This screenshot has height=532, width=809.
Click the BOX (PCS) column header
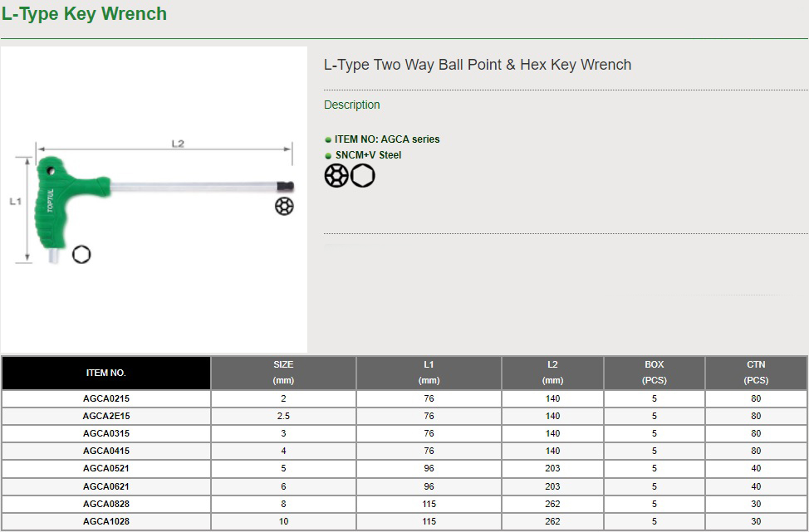point(655,373)
